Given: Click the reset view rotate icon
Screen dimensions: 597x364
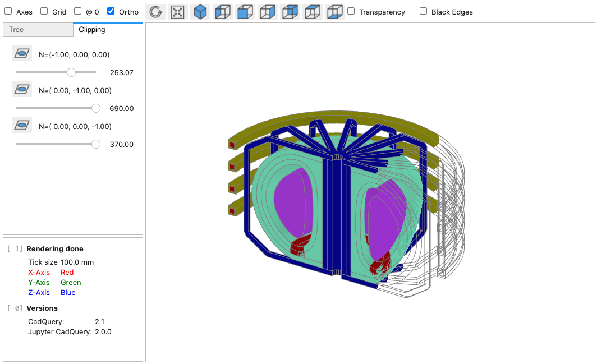Looking at the screenshot, I should [x=155, y=12].
